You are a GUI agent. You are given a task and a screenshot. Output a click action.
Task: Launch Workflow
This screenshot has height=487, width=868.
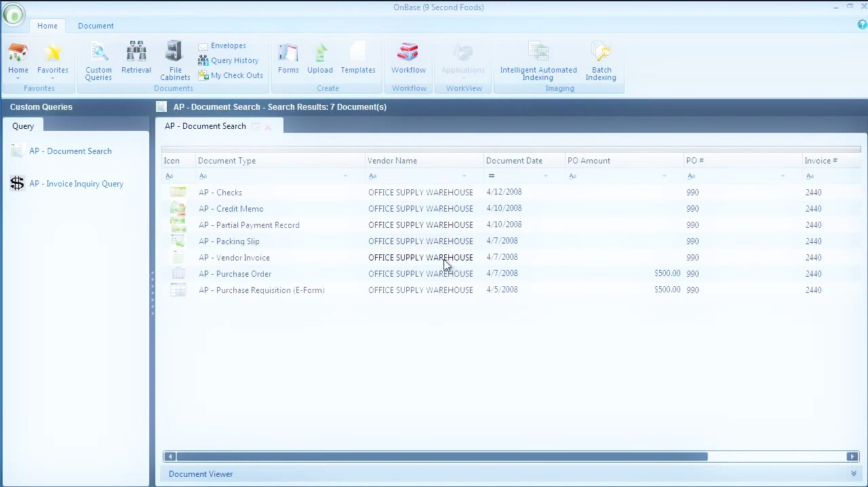(408, 58)
